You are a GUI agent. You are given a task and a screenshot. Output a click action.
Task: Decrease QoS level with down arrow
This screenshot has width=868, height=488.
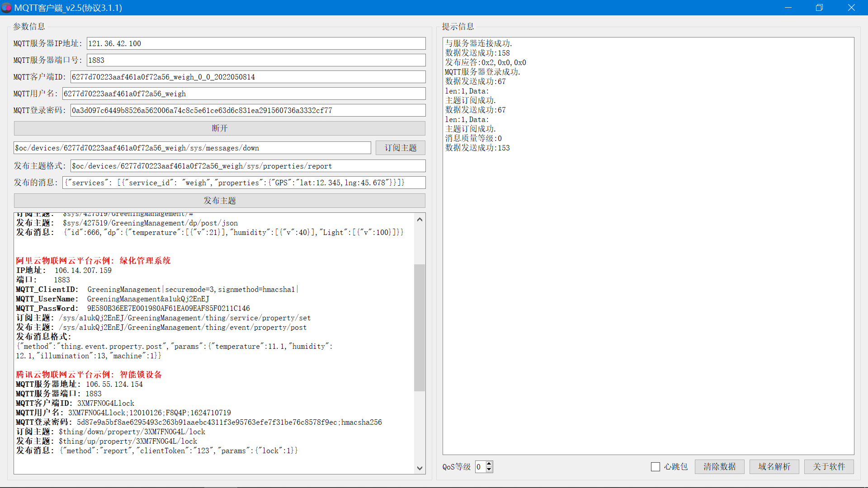point(489,469)
